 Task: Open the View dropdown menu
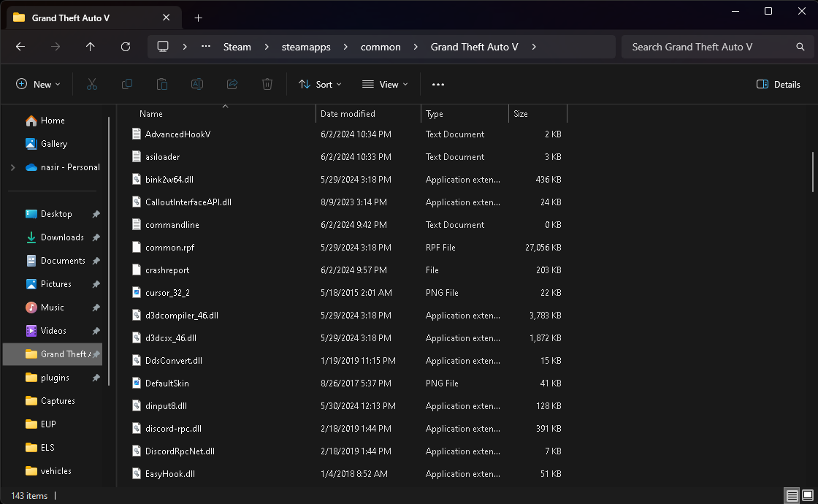pos(385,85)
